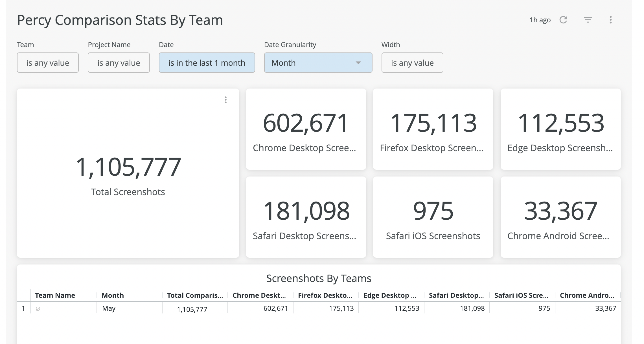Viewport: 644px width, 344px height.
Task: Select the May cell in table row
Action: tap(109, 308)
